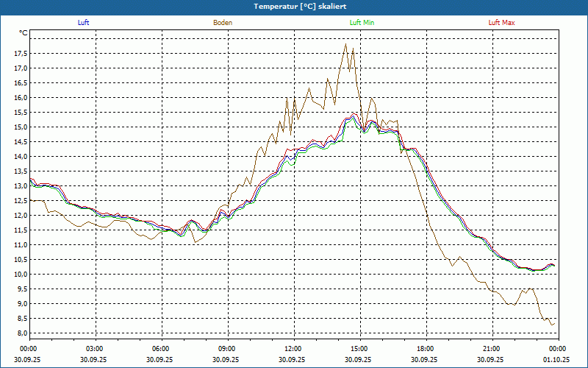Click the °C unit label on axis
Viewport: 588px width, 368px height.
[x=24, y=33]
